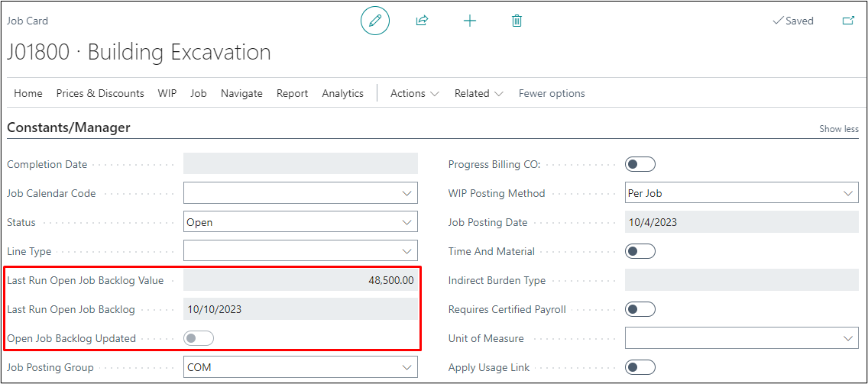The image size is (868, 384).
Task: Click the pencil edit icon
Action: point(374,21)
